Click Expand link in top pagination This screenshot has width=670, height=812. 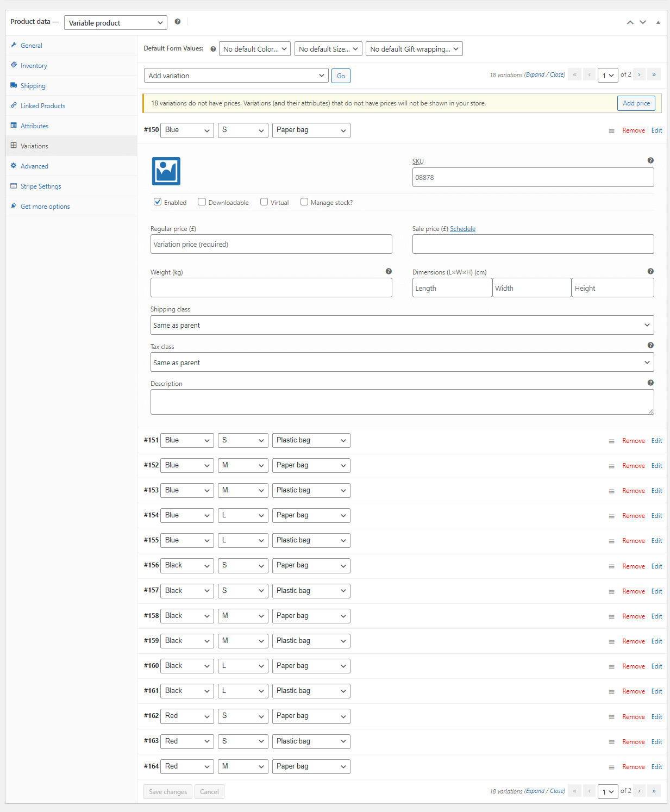click(x=535, y=75)
